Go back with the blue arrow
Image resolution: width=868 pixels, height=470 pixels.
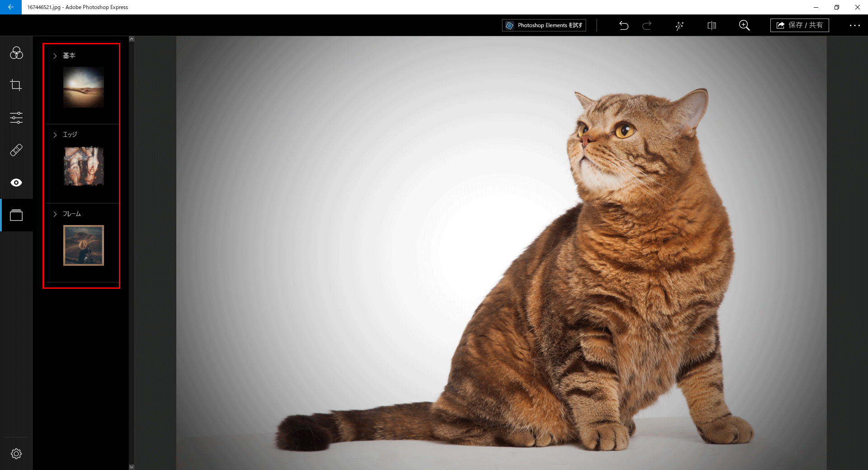(x=11, y=7)
